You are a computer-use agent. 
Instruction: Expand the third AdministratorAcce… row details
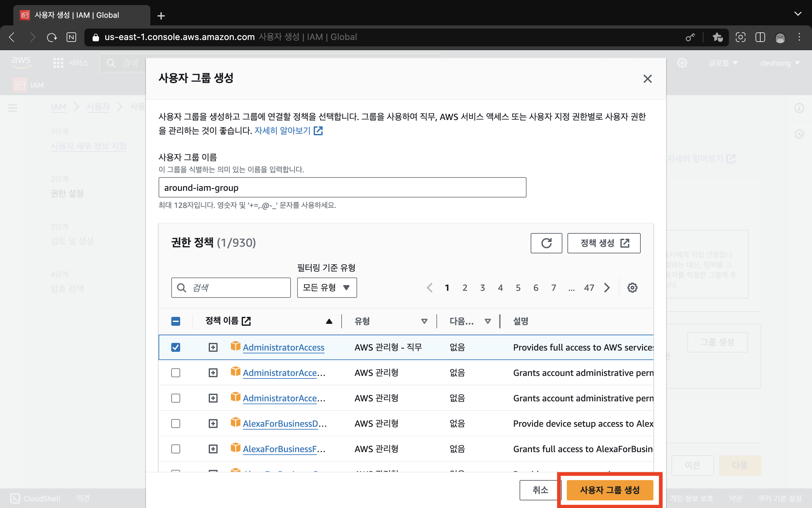tap(213, 398)
